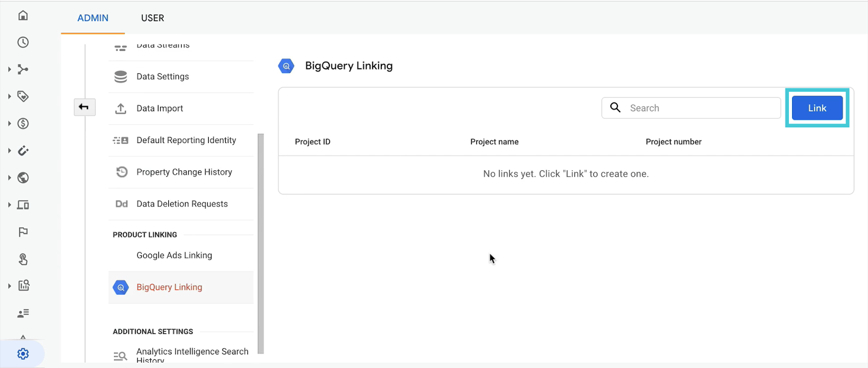
Task: Click the magnifier icon in Search box
Action: pos(615,107)
